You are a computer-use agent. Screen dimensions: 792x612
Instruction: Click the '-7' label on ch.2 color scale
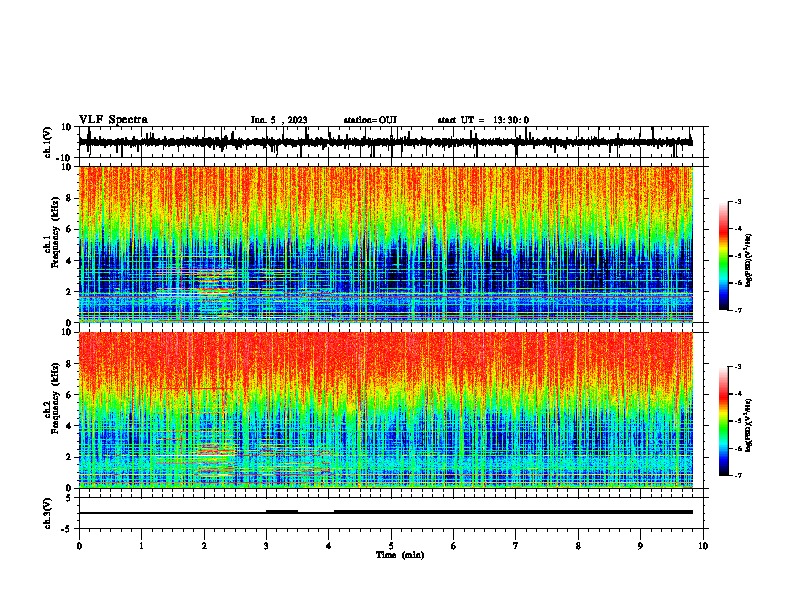click(x=738, y=475)
